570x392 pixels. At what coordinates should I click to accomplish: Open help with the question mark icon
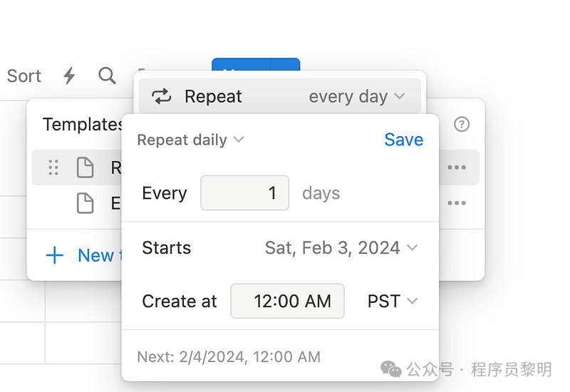coord(462,125)
